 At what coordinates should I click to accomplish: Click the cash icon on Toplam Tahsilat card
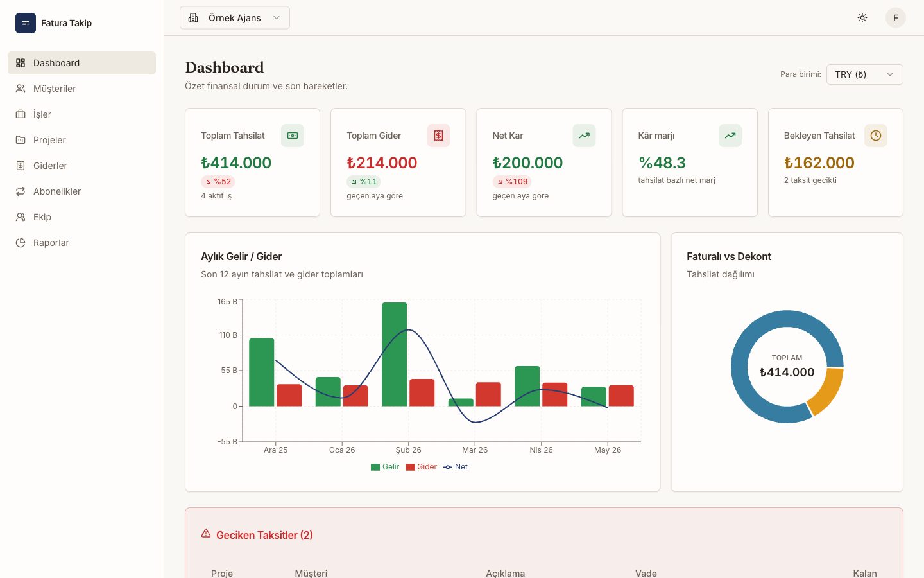(x=293, y=136)
